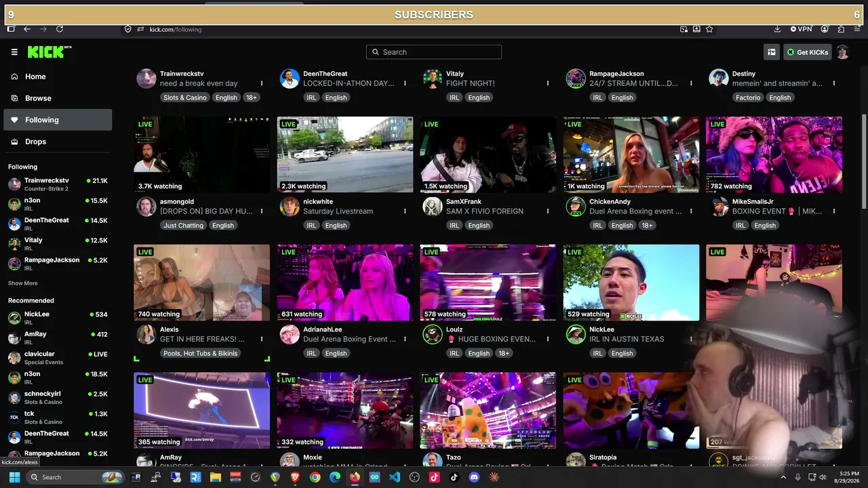The height and width of the screenshot is (488, 868).
Task: Click the stream title "Saturday Livestream"
Action: tap(338, 211)
